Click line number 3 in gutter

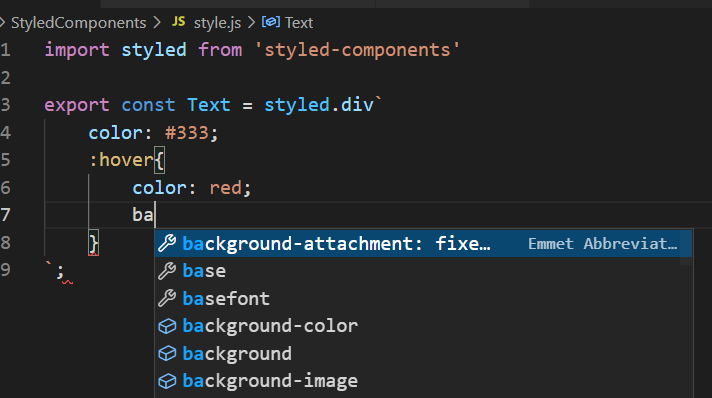click(x=5, y=105)
